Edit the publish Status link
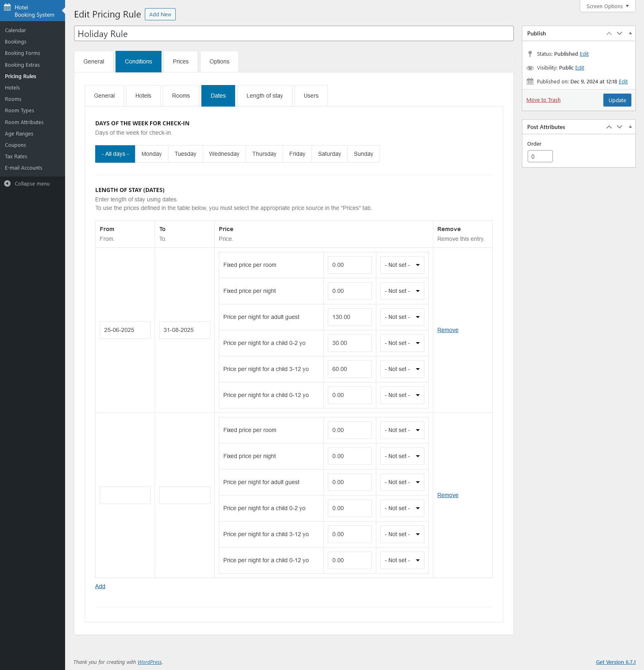 coord(584,54)
